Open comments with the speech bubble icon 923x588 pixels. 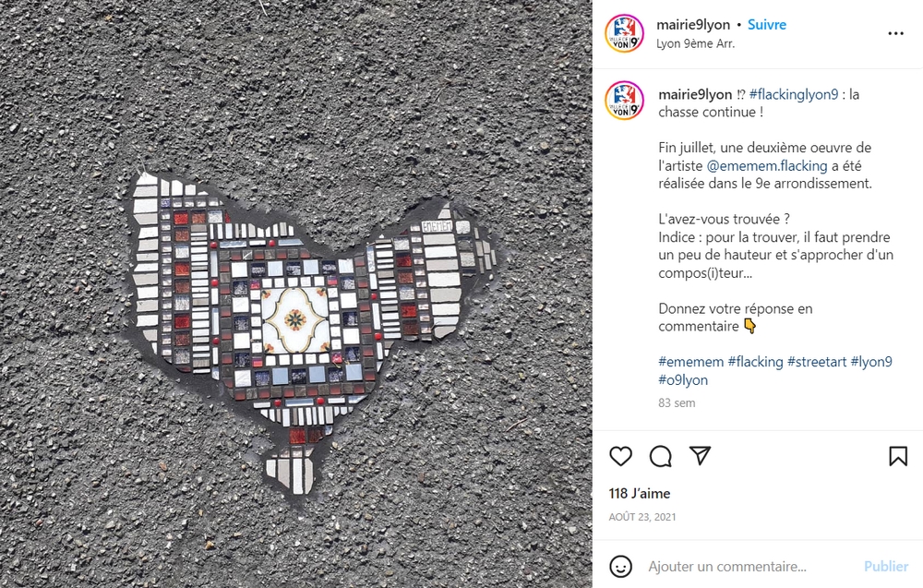pyautogui.click(x=661, y=456)
